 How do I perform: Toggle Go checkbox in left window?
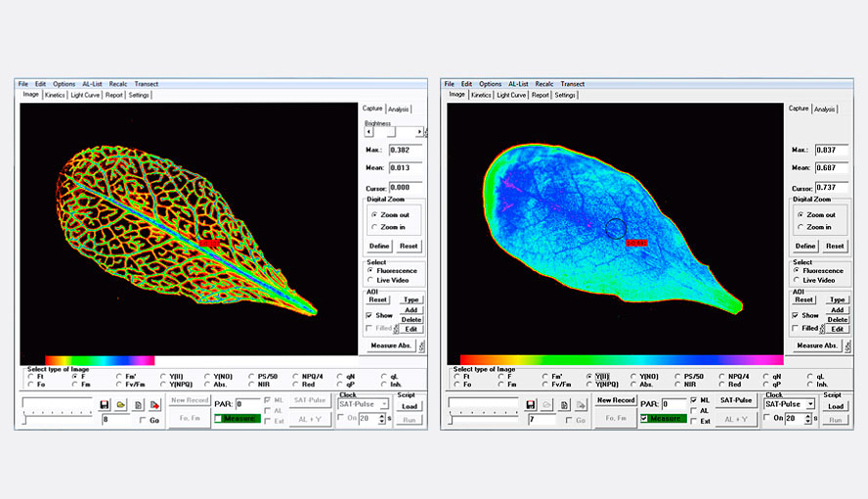pyautogui.click(x=143, y=421)
